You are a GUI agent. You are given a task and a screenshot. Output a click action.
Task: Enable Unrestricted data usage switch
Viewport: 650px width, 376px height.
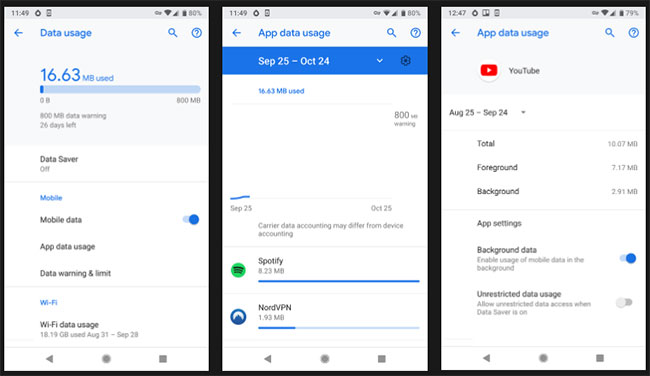624,303
